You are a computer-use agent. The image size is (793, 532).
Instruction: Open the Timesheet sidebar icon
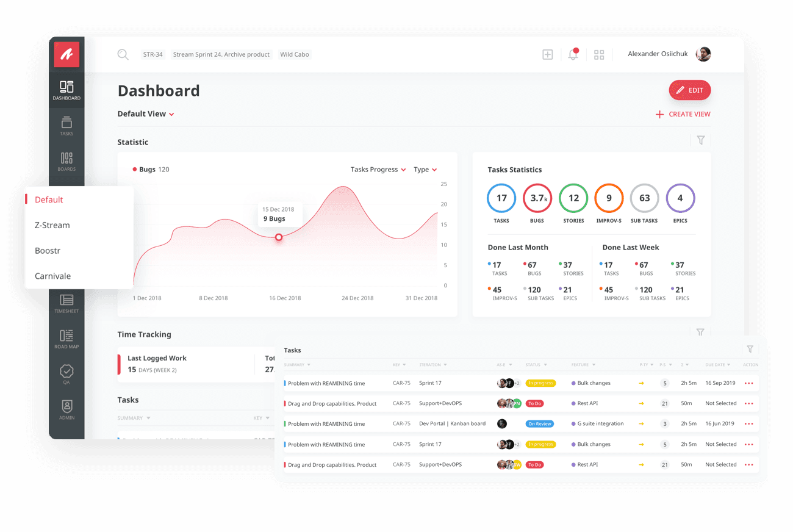[x=66, y=303]
